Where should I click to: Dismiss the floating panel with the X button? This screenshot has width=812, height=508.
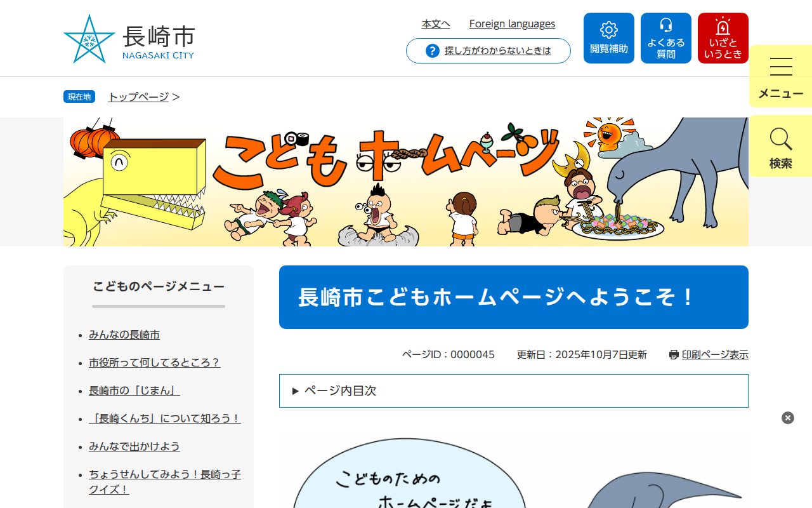pos(788,418)
